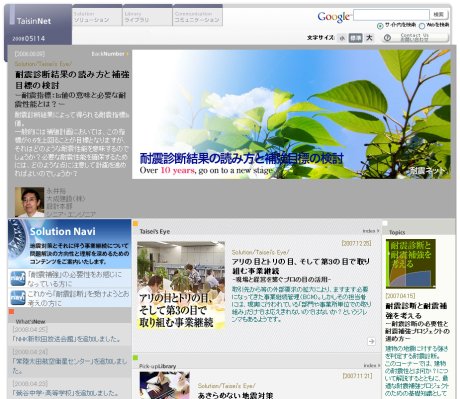Open the 衛星センター news item
Image resolution: width=460 pixels, height=399 pixels.
tap(70, 365)
